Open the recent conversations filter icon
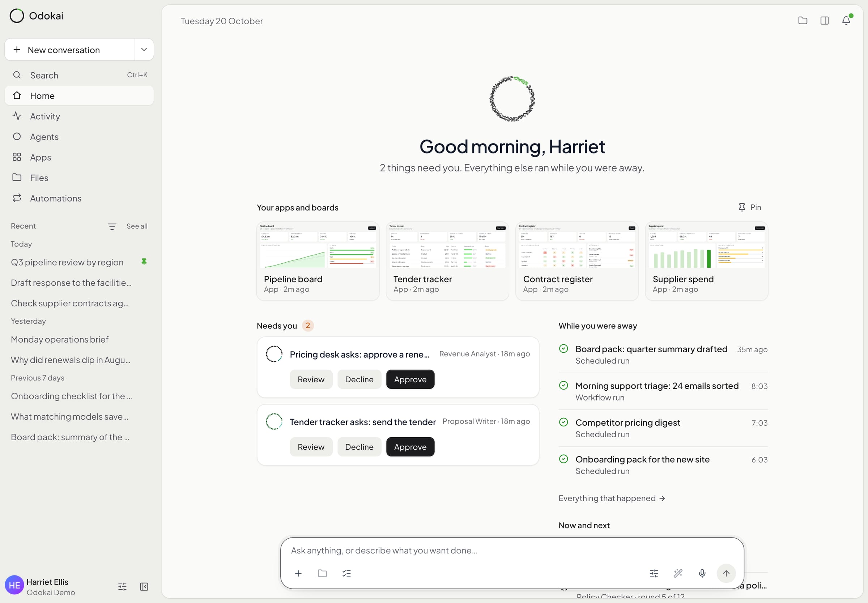The width and height of the screenshot is (868, 603). pos(112,226)
